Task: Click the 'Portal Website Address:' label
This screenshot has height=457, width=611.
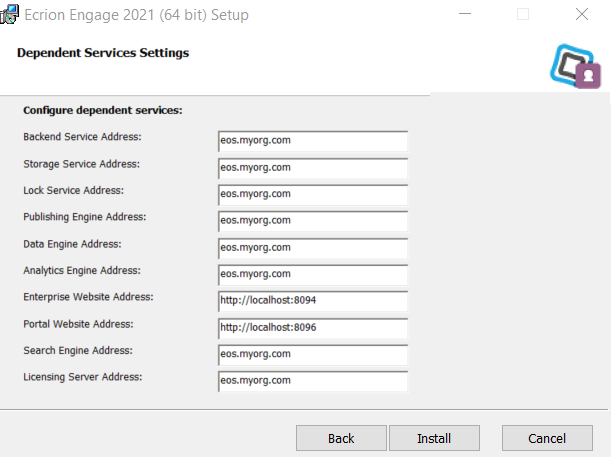Action: [78, 324]
